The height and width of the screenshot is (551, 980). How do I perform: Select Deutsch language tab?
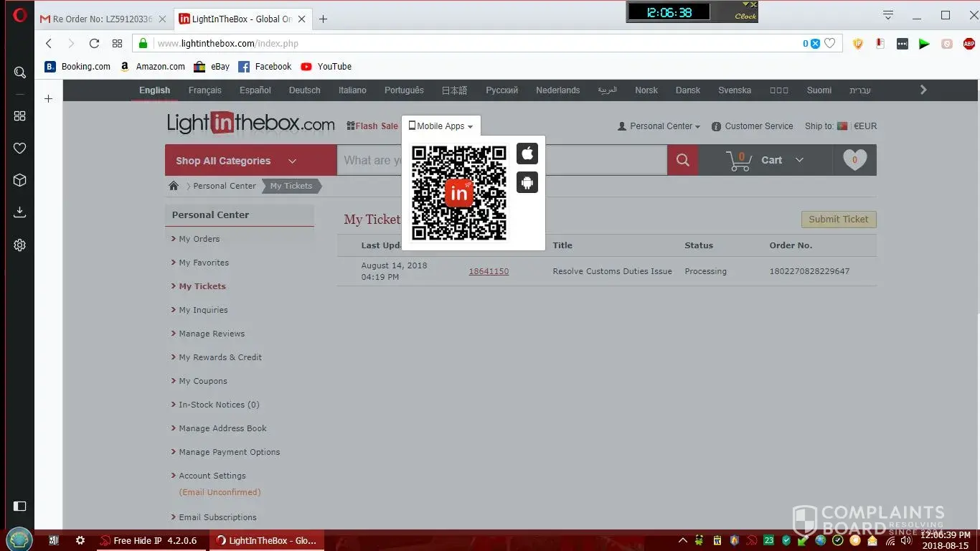[x=304, y=90]
